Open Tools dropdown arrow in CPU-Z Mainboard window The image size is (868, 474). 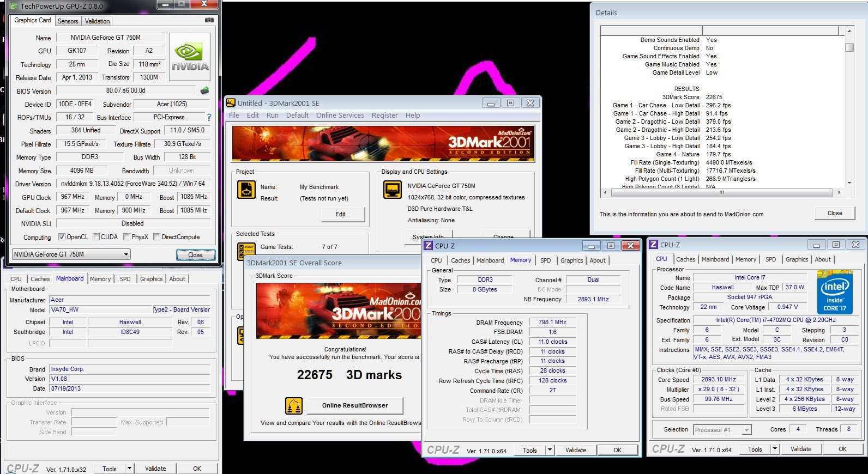click(x=129, y=469)
